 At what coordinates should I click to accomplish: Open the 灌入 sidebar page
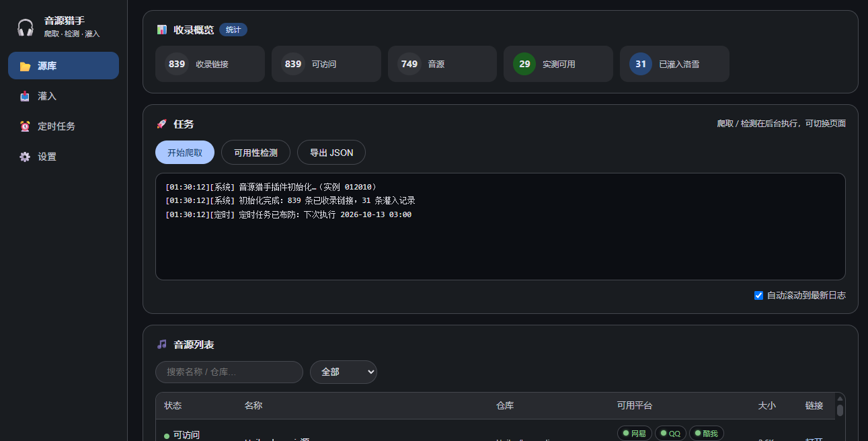click(x=63, y=96)
